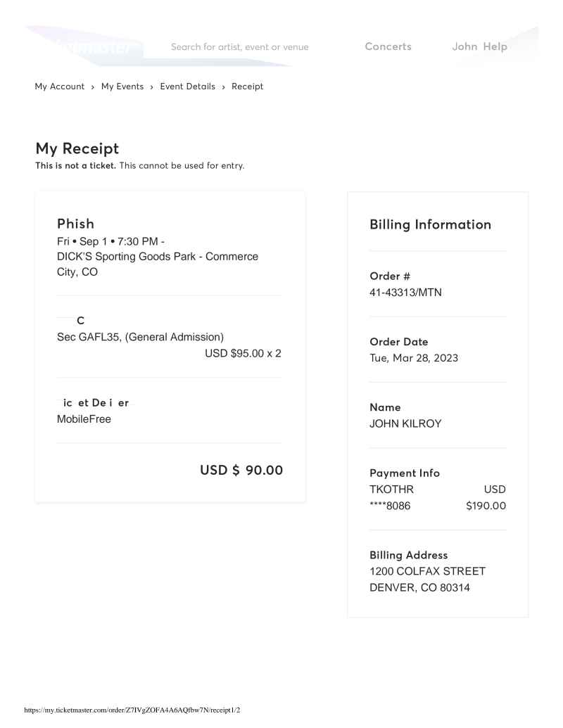The image size is (563, 728).
Task: Navigate to My Events breadcrumb
Action: (122, 87)
